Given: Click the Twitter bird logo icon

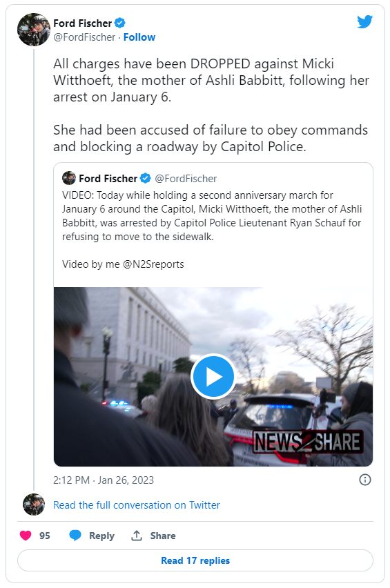Looking at the screenshot, I should [364, 22].
